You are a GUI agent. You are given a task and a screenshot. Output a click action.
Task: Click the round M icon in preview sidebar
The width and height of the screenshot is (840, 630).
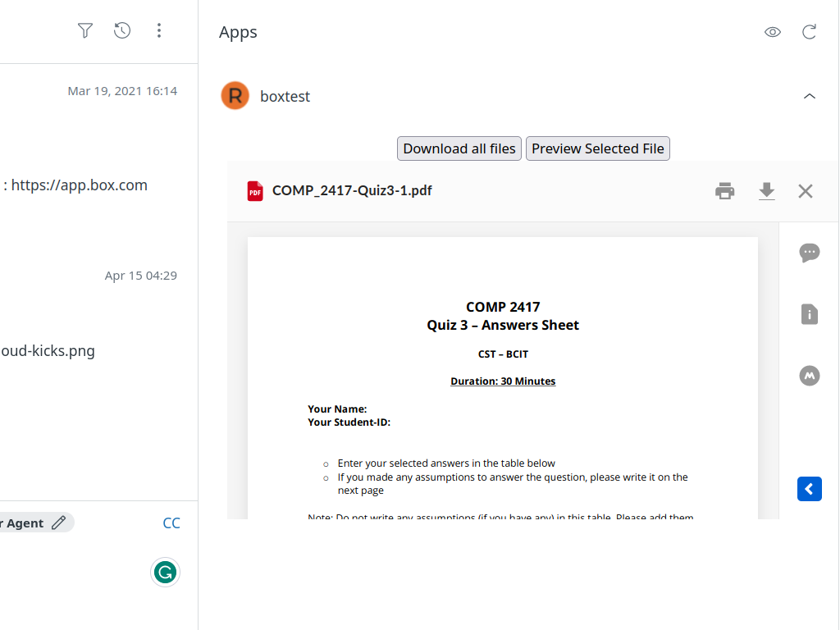coord(810,376)
